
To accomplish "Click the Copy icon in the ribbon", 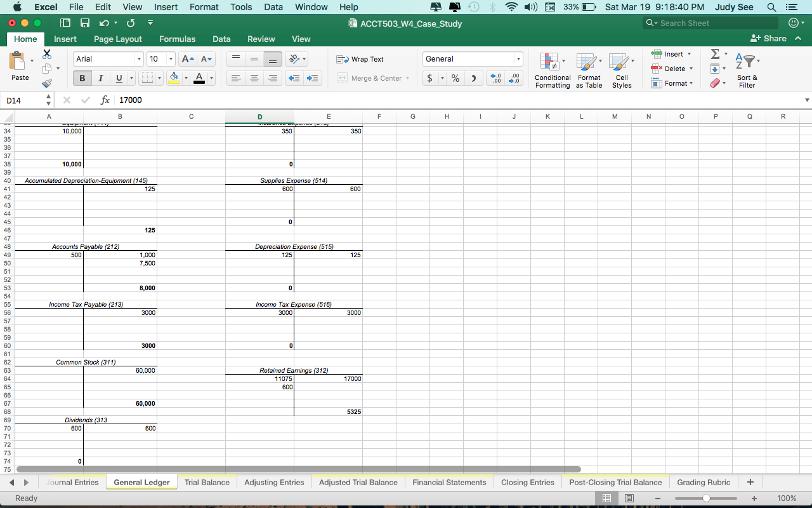I will coord(47,69).
